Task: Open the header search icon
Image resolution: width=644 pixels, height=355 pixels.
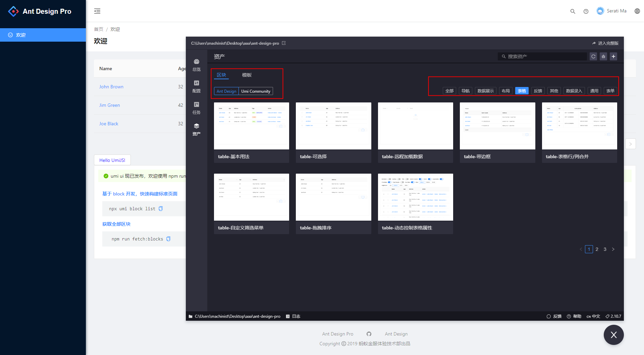Action: [573, 11]
